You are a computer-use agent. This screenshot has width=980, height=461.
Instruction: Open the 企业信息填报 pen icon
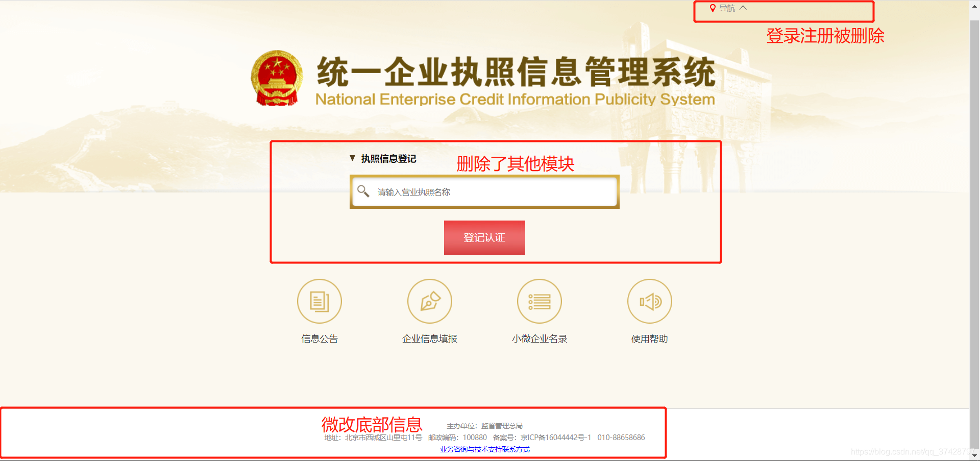pos(430,301)
